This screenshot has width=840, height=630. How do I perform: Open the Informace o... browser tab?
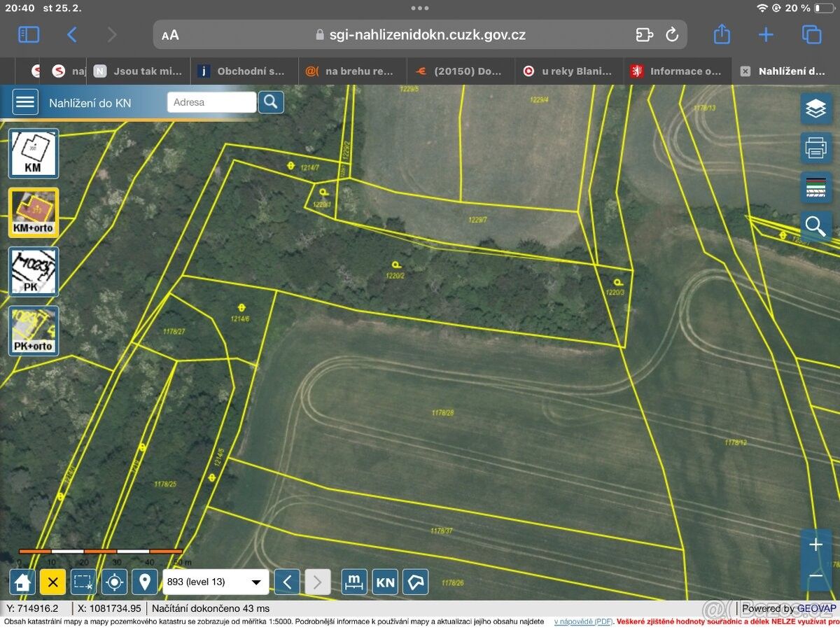click(x=676, y=71)
